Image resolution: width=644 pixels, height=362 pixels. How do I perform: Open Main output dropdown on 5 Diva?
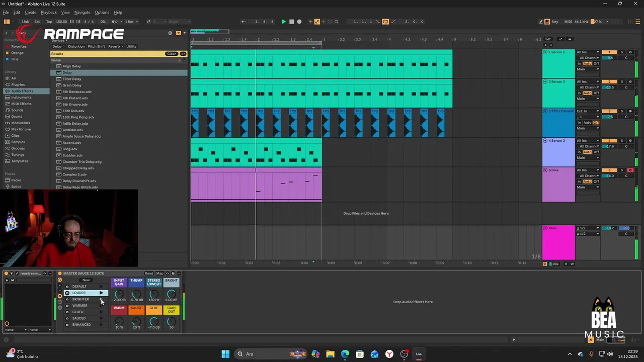[x=588, y=187]
